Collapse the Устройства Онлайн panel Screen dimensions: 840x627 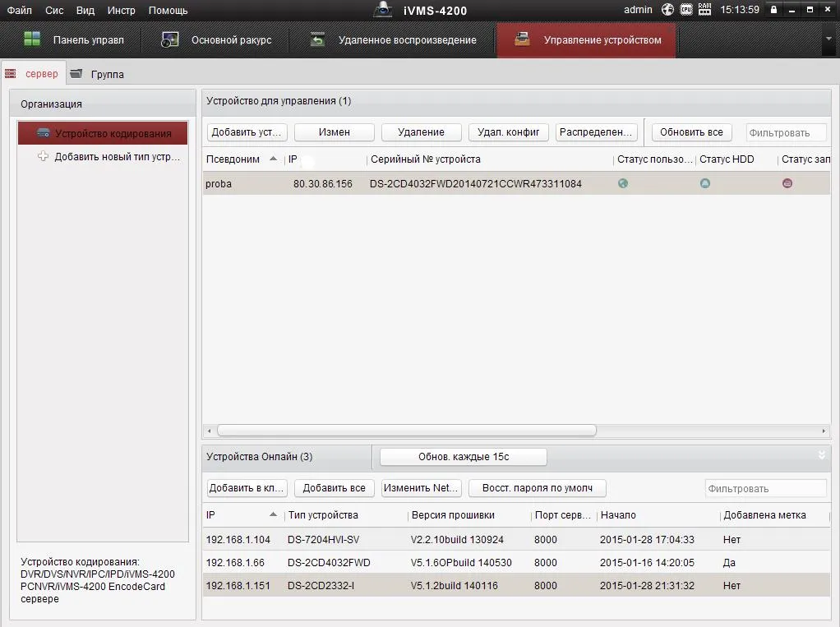coord(820,454)
